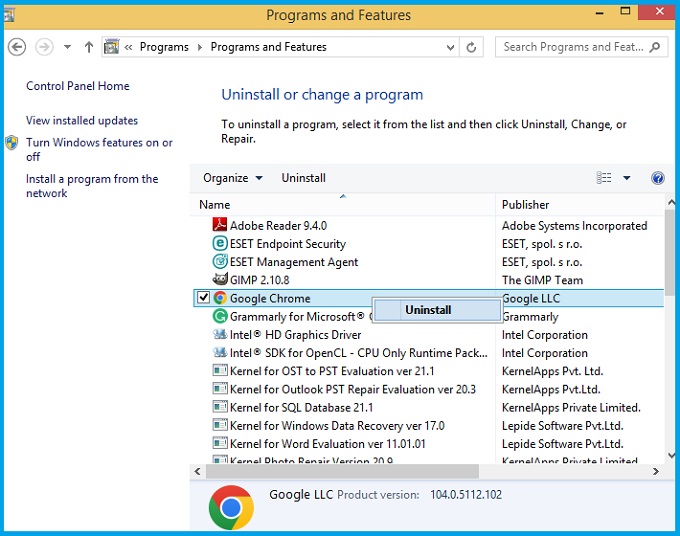
Task: Open the recent locations dropdown arrow
Action: [67, 47]
